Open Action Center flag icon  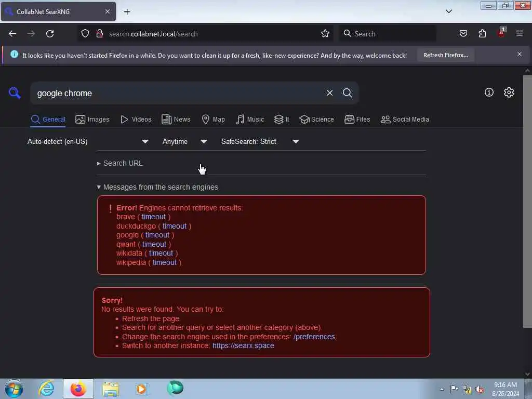[x=454, y=389]
